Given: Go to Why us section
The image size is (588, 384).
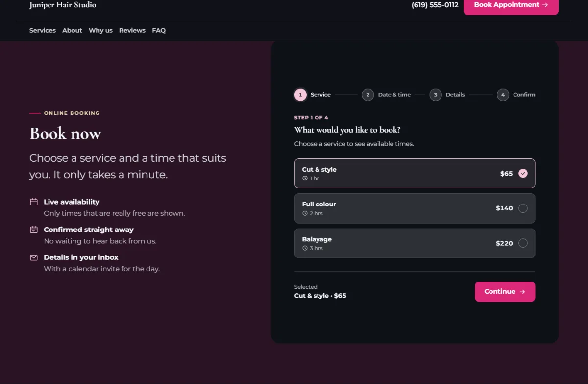Looking at the screenshot, I should point(100,30).
